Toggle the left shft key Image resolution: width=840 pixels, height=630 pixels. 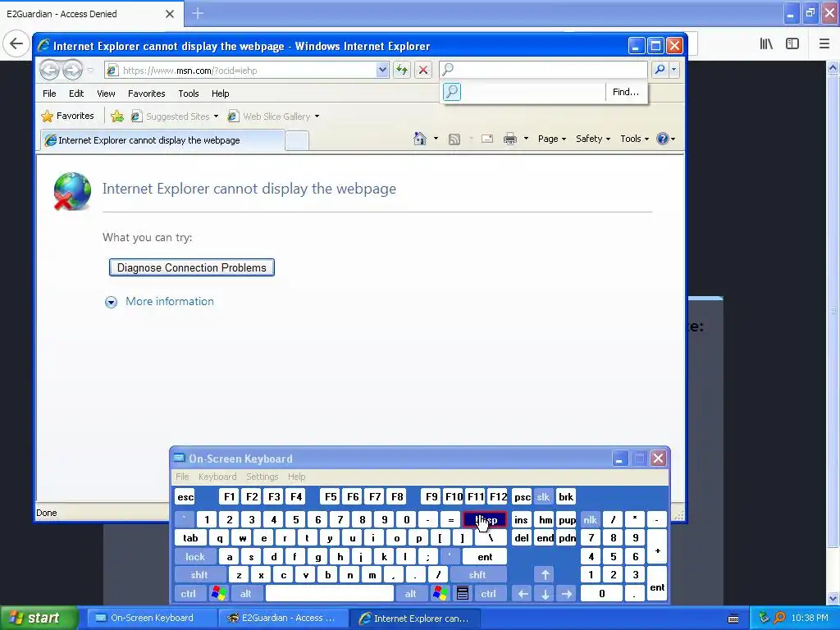point(199,575)
